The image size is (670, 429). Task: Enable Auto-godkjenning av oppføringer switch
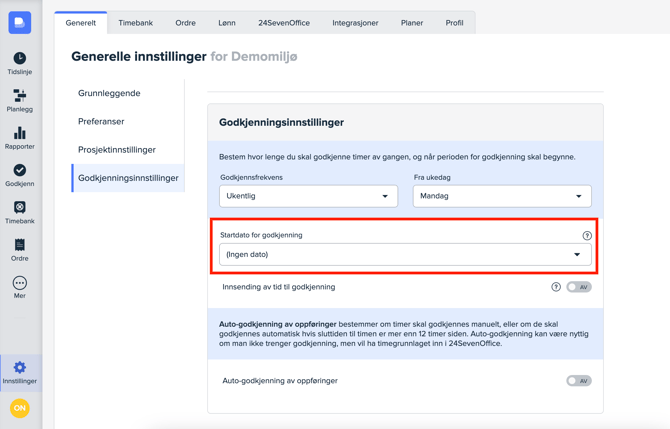tap(578, 381)
